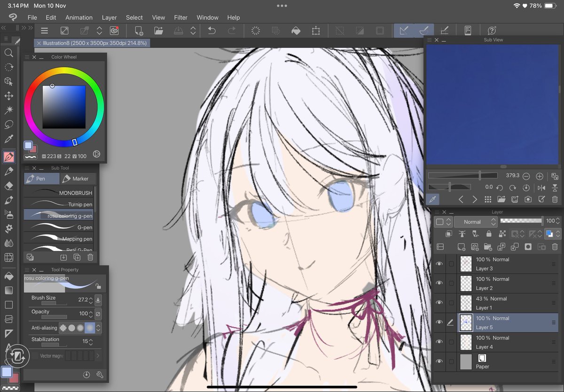Toggle Lock transparent pixels icon
Image resolution: width=564 pixels, height=392 pixels.
[x=502, y=234]
